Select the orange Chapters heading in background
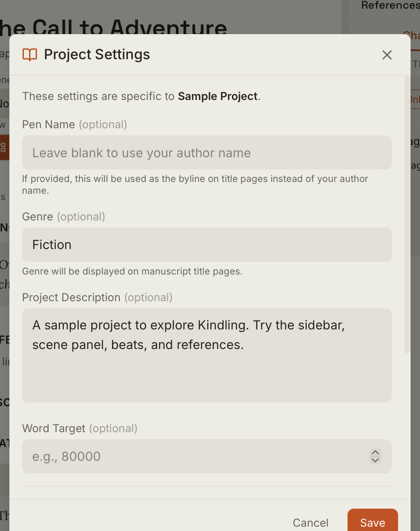The width and height of the screenshot is (420, 531). tap(412, 36)
